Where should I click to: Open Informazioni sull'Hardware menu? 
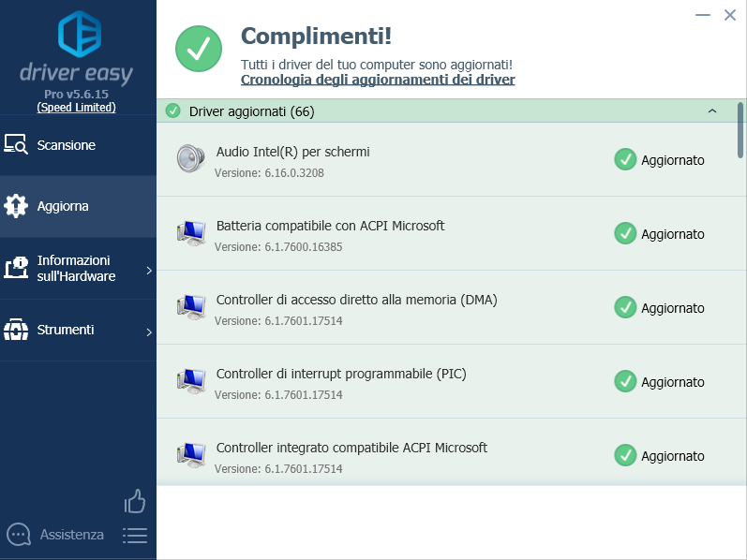click(x=78, y=268)
